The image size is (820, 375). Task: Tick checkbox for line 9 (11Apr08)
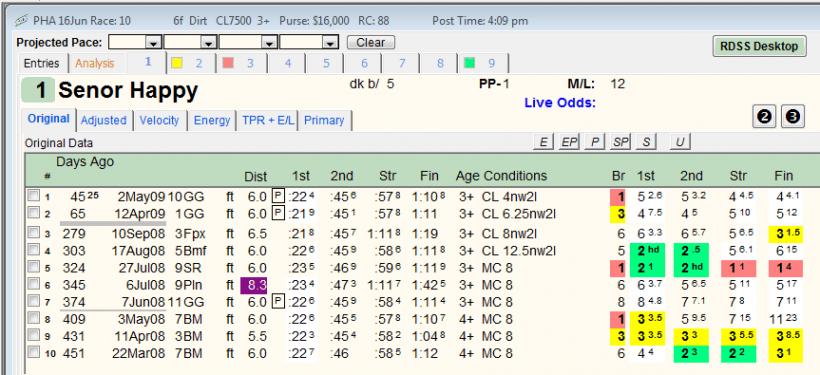pyautogui.click(x=33, y=335)
